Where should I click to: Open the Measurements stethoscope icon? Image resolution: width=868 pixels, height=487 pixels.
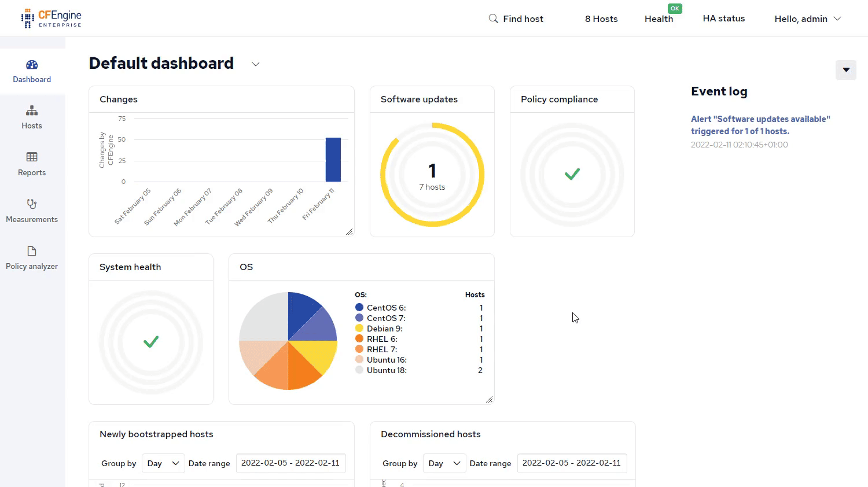32,204
